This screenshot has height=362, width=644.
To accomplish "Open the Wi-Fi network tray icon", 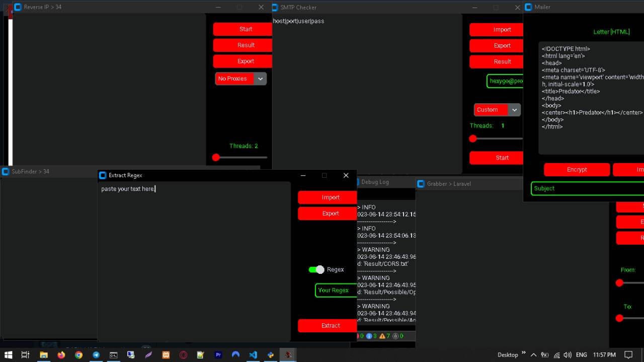I will [557, 355].
